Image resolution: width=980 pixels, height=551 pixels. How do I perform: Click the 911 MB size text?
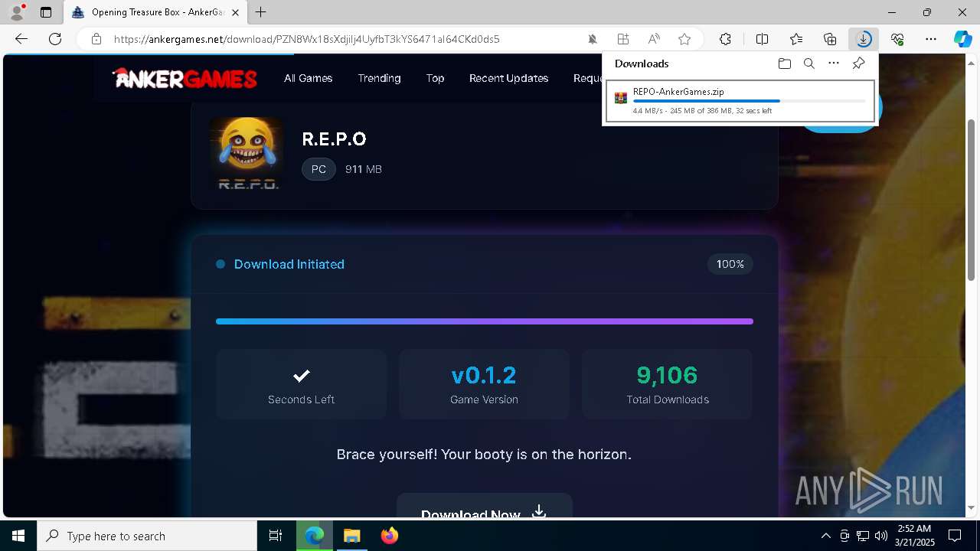tap(363, 169)
